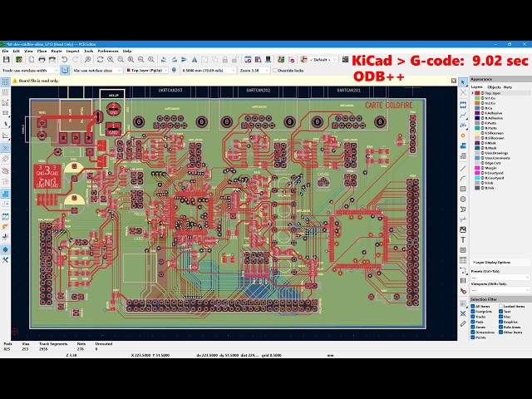Open the Inspect menu
This screenshot has width=532, height=399.
pyautogui.click(x=72, y=51)
